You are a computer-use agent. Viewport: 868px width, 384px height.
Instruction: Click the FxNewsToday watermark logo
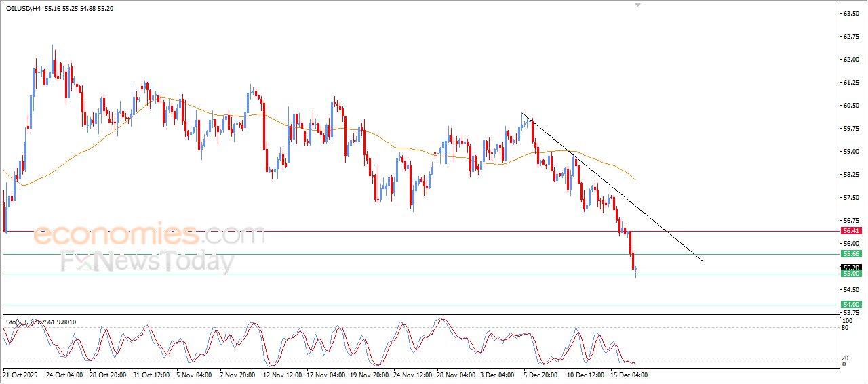[147, 261]
